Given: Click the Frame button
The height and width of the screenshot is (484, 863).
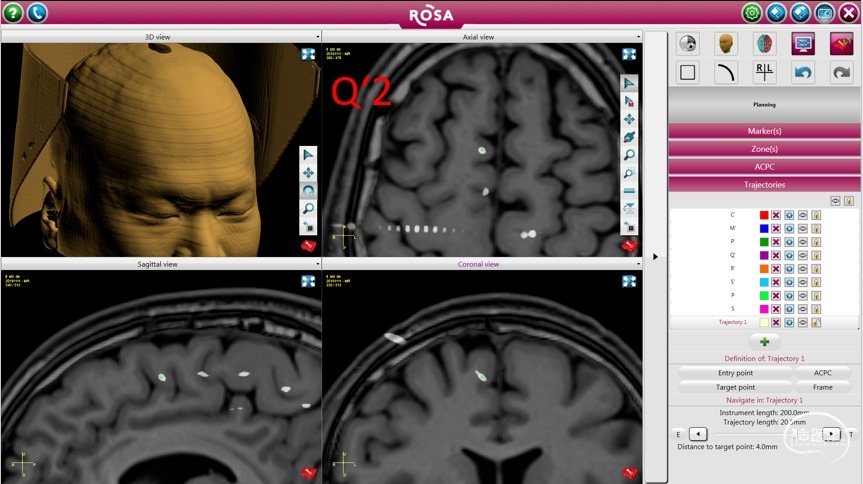Looking at the screenshot, I should [x=823, y=387].
